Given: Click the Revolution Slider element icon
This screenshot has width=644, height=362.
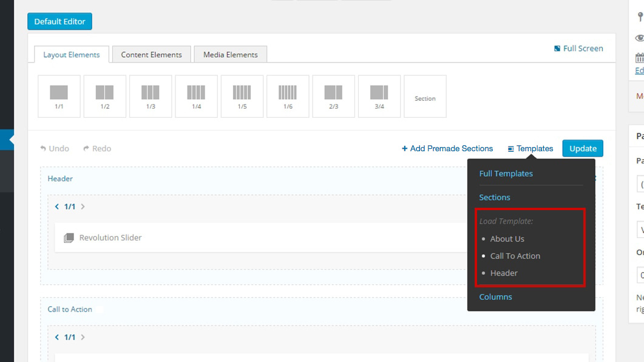Looking at the screenshot, I should [69, 238].
